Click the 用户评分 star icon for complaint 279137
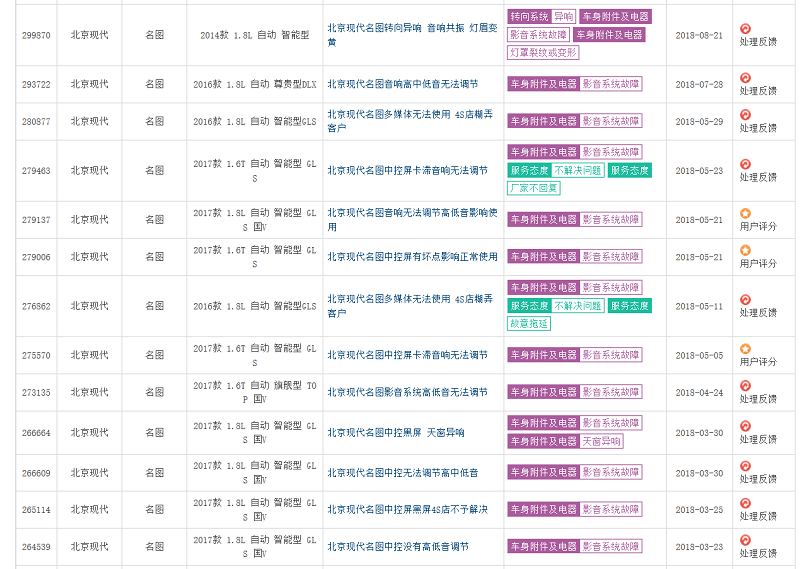Viewport: 800px width, 569px height. [745, 213]
